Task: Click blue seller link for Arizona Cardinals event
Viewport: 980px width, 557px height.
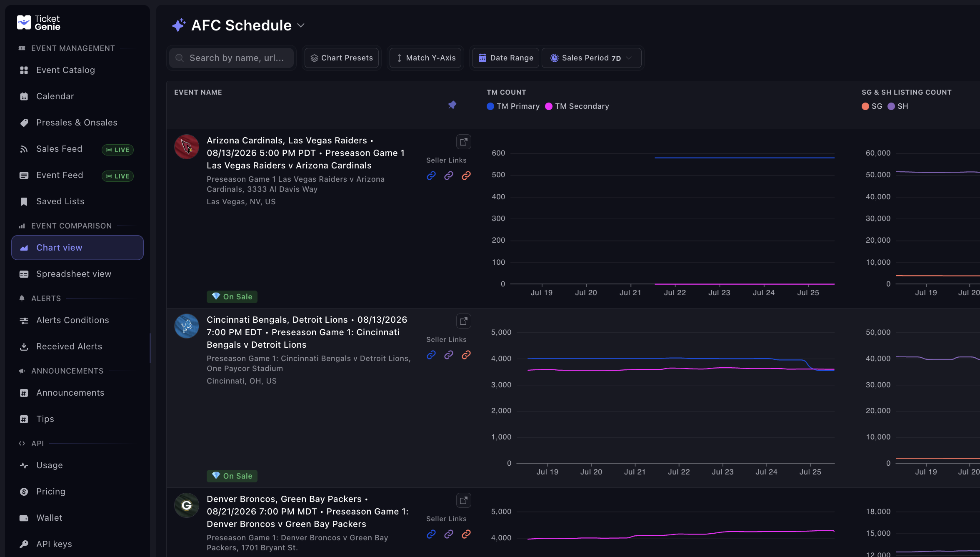Action: tap(431, 176)
